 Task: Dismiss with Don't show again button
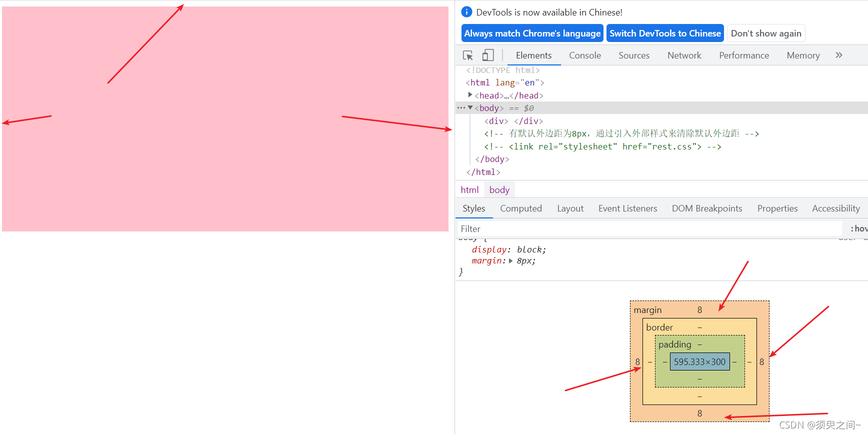[766, 33]
